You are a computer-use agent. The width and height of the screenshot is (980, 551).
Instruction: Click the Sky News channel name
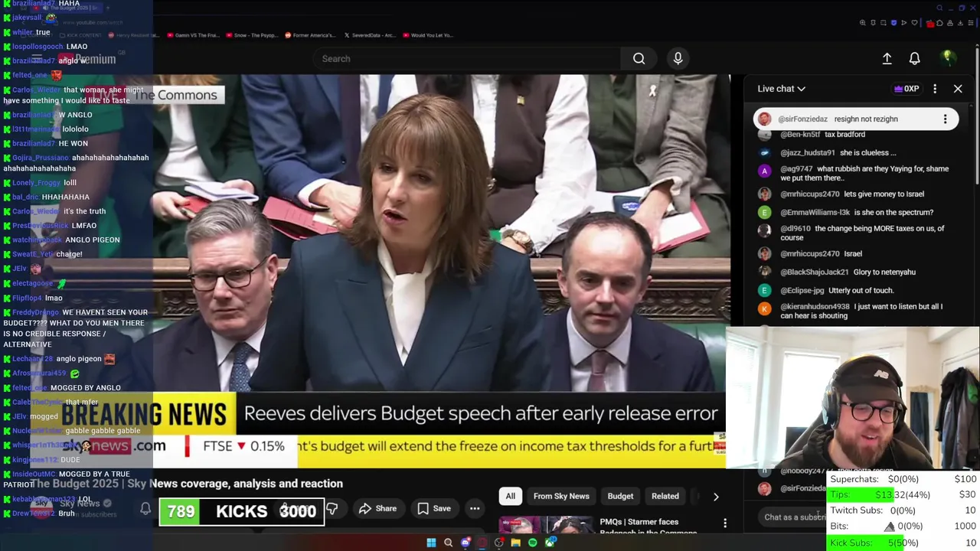(80, 504)
